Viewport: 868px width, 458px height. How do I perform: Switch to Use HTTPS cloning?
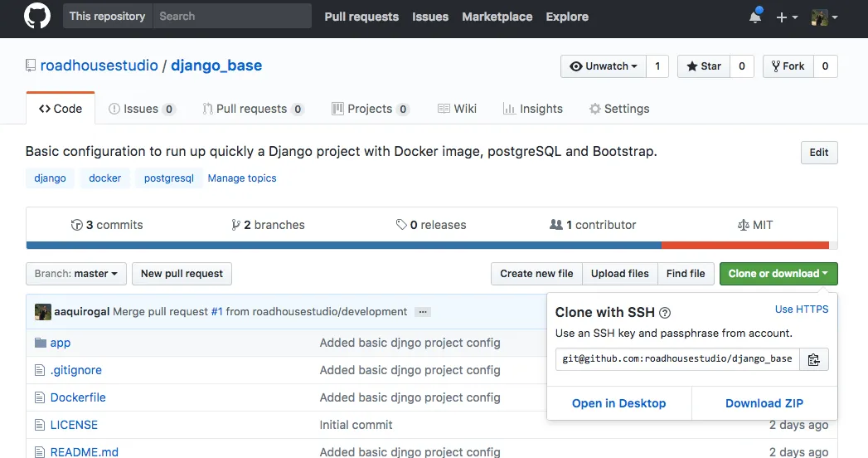click(802, 309)
